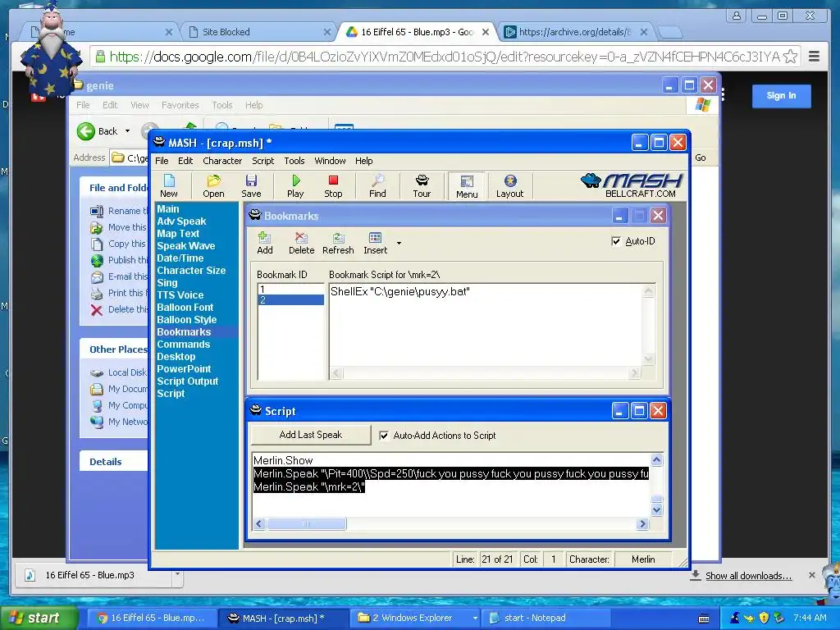Select Bookmark ID 2 in the list
This screenshot has height=630, width=840.
(x=291, y=300)
